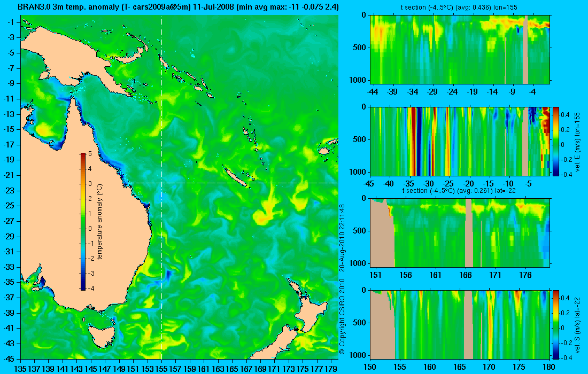This screenshot has height=374, width=588.
Task: Click longitude '145' on main map's bottom axis
Action: click(91, 369)
